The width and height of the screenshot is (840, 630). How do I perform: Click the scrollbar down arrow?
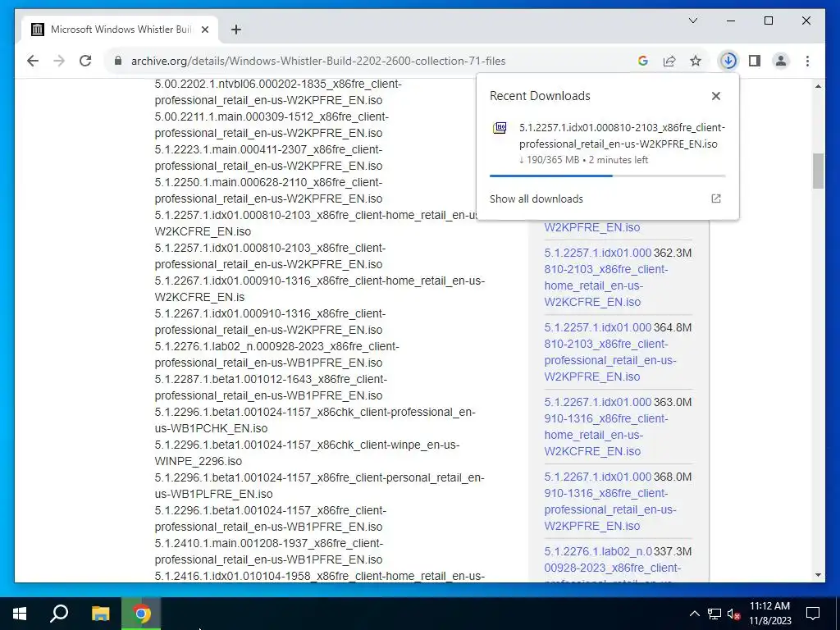click(818, 575)
